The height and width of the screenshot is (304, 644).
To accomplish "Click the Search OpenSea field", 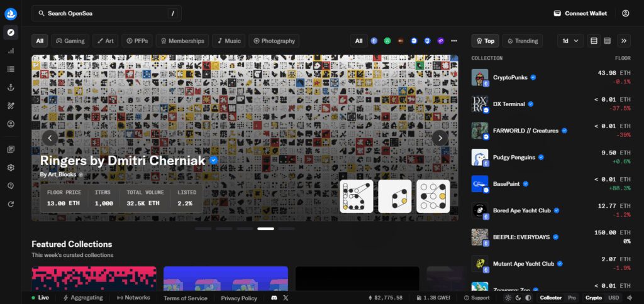I will tap(106, 14).
